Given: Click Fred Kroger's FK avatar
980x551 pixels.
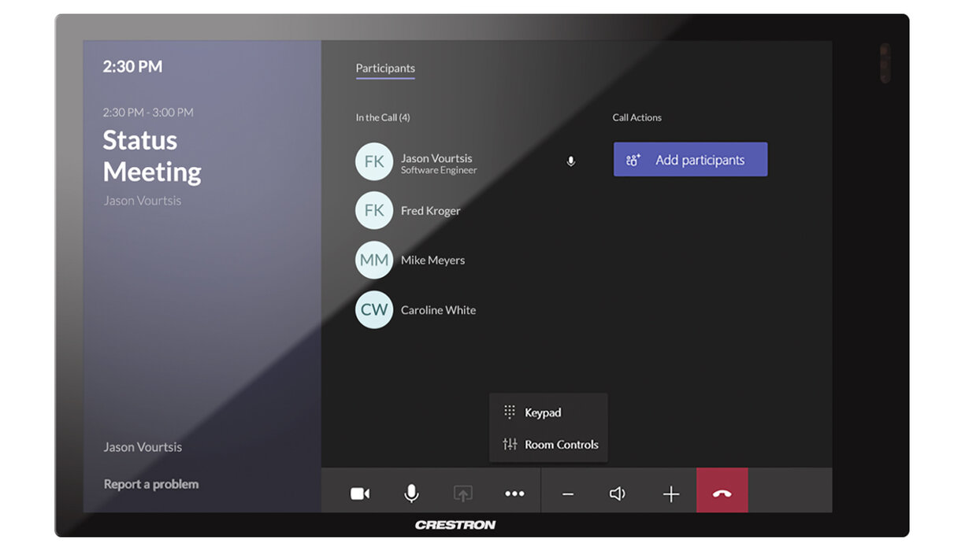Looking at the screenshot, I should (x=374, y=211).
